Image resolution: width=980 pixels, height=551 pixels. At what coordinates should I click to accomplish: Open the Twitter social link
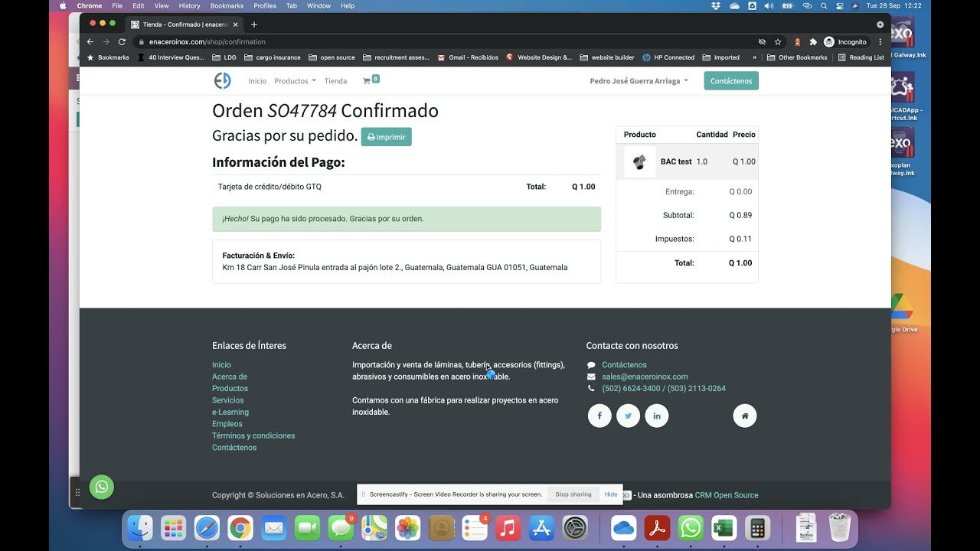pyautogui.click(x=628, y=416)
